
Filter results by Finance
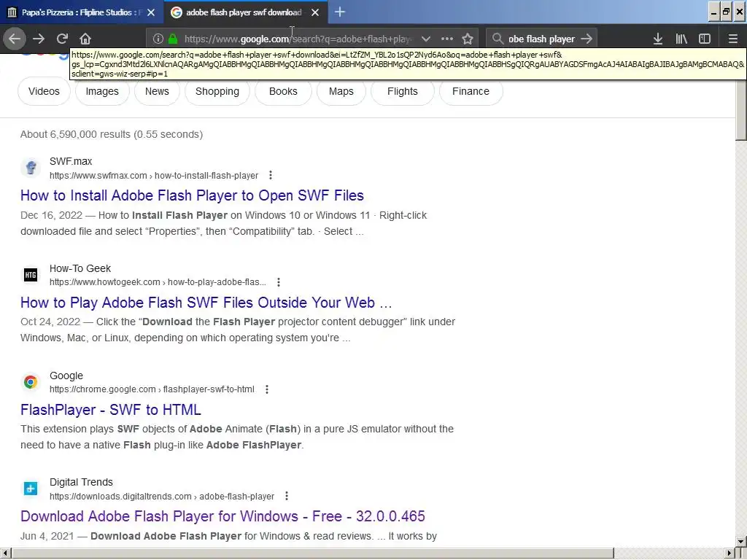471,91
